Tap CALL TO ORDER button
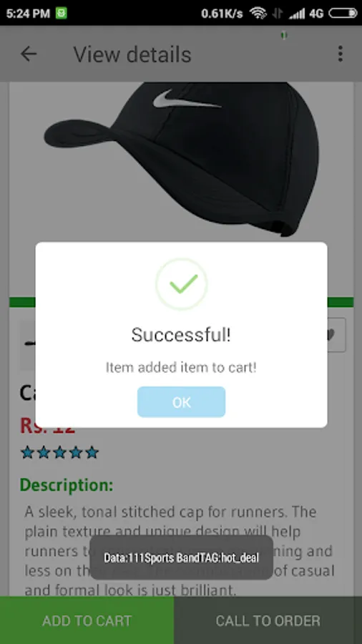 coord(268,620)
